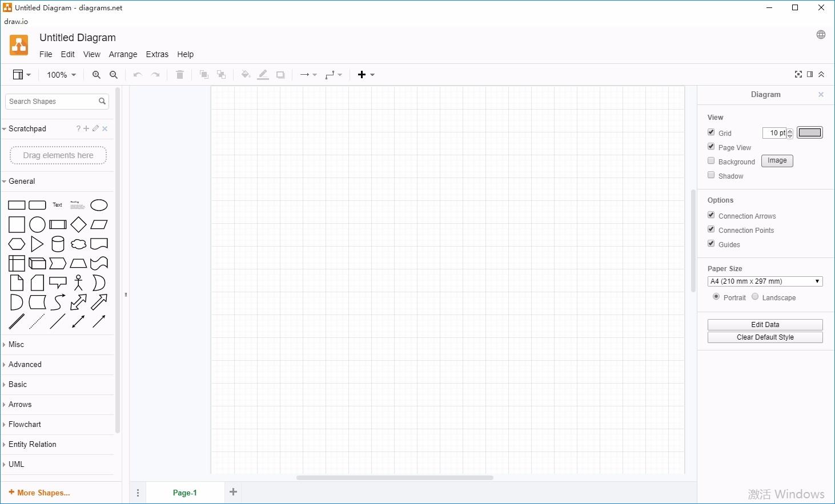This screenshot has width=835, height=504.
Task: Click the Line Color pencil icon
Action: [x=263, y=75]
